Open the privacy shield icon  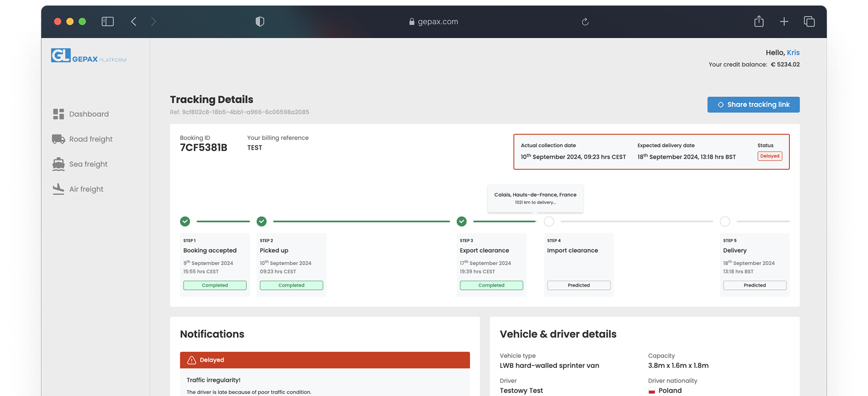pos(260,22)
